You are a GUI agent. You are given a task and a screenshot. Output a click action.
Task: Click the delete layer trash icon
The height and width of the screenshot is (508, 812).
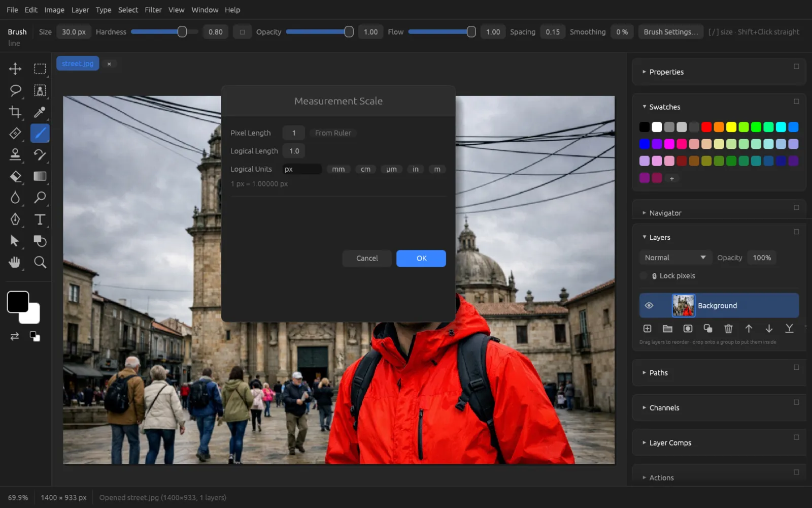728,329
